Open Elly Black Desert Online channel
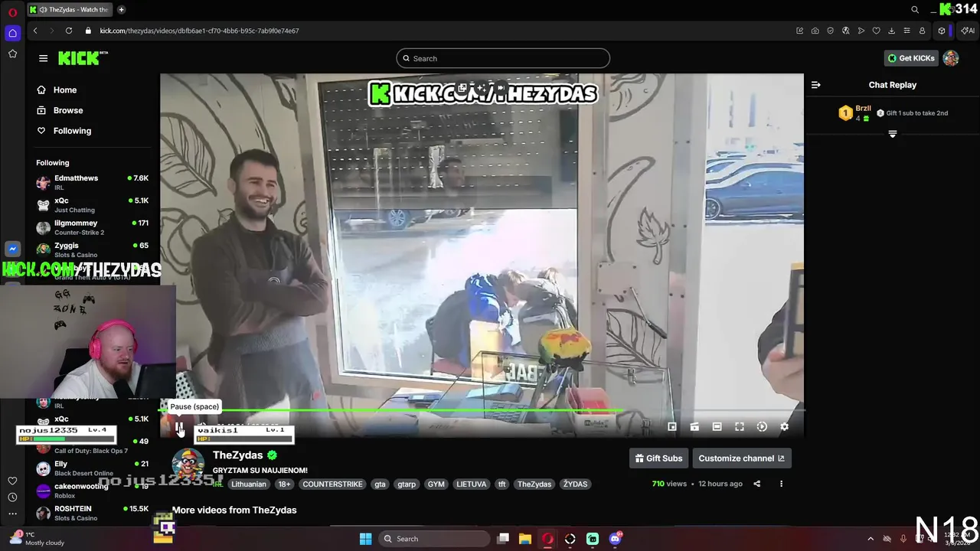Viewport: 980px width, 551px height. pos(92,468)
